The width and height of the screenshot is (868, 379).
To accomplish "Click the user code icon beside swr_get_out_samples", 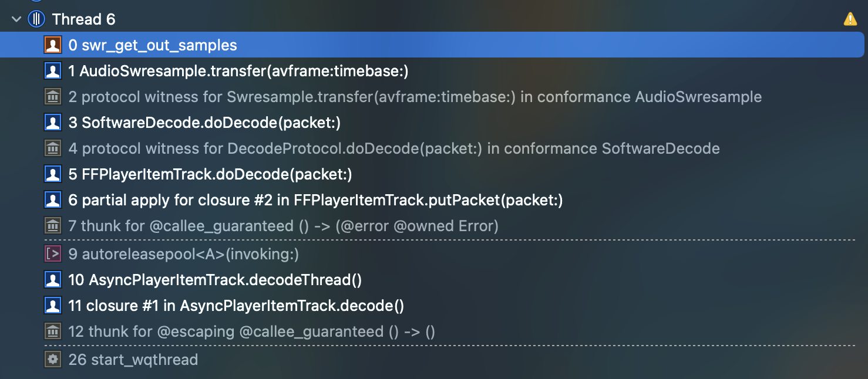I will 53,45.
